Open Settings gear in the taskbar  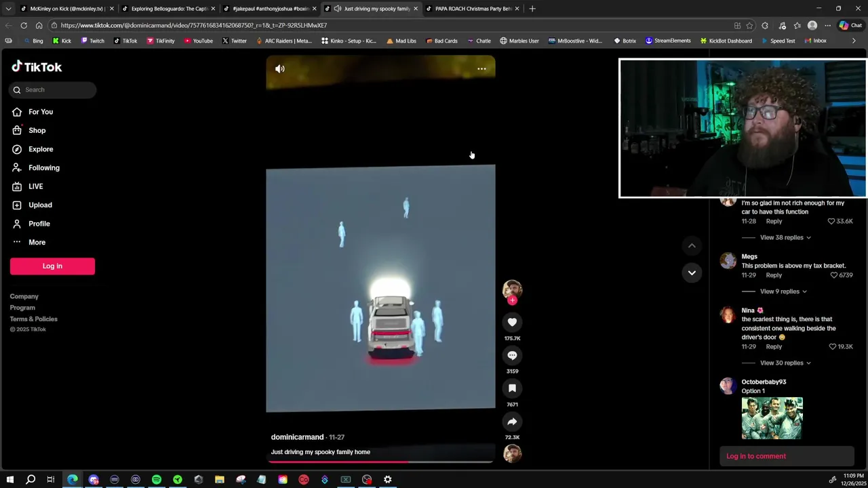[388, 479]
